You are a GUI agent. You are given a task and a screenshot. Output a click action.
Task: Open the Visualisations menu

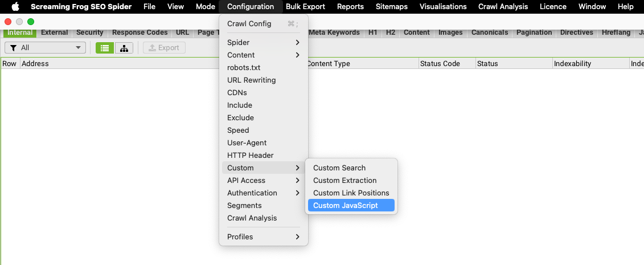click(443, 7)
